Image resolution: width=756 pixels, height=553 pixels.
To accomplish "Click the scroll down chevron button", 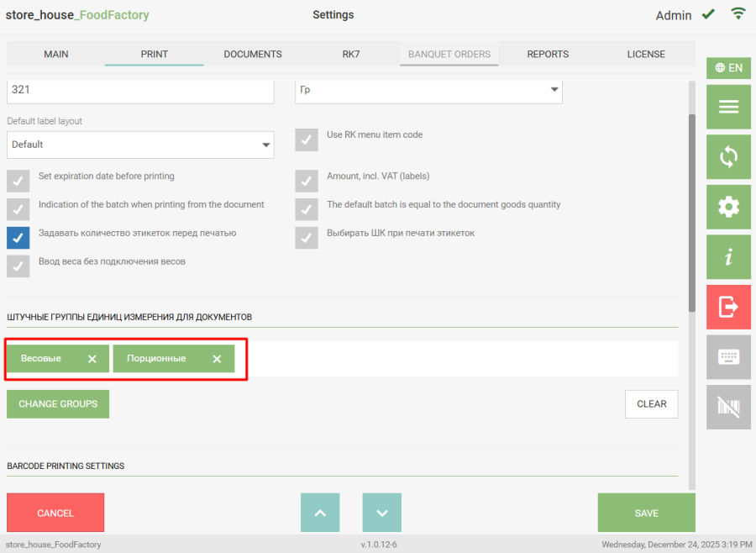I will (x=382, y=513).
